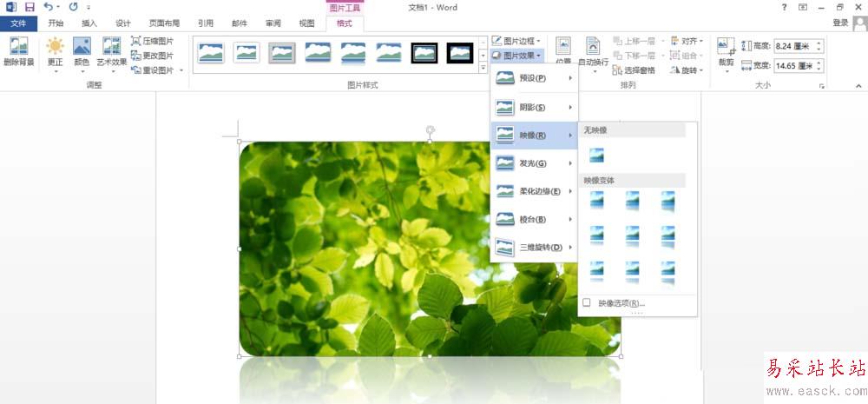Switch to the 引用 (References) tab

point(206,23)
